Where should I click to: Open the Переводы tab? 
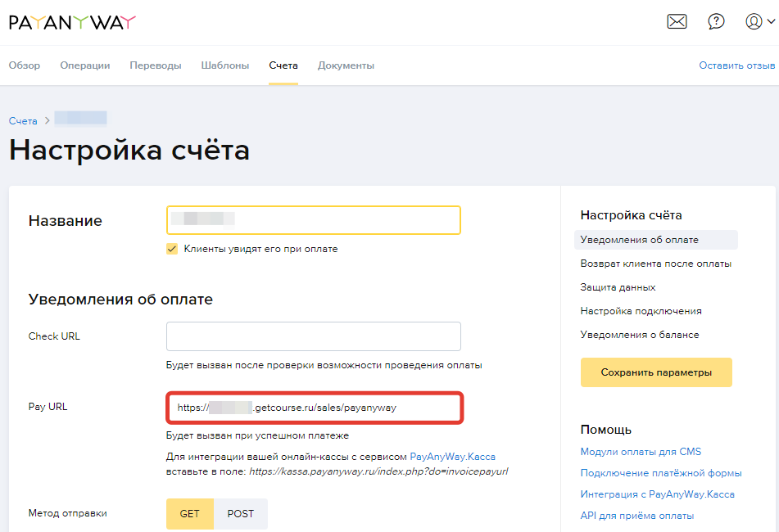click(156, 65)
